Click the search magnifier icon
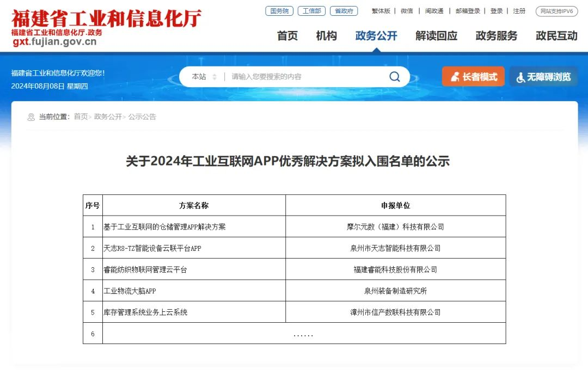Screen dimensions: 588x375 [394, 77]
